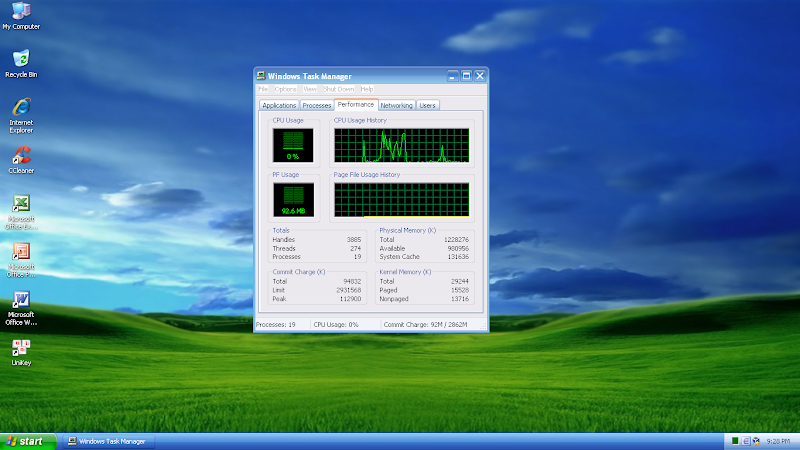The height and width of the screenshot is (450, 800).
Task: Switch to the Users tab
Action: click(428, 105)
